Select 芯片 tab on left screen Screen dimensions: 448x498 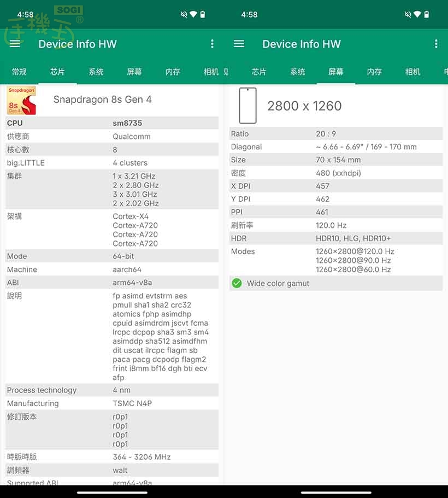[57, 72]
